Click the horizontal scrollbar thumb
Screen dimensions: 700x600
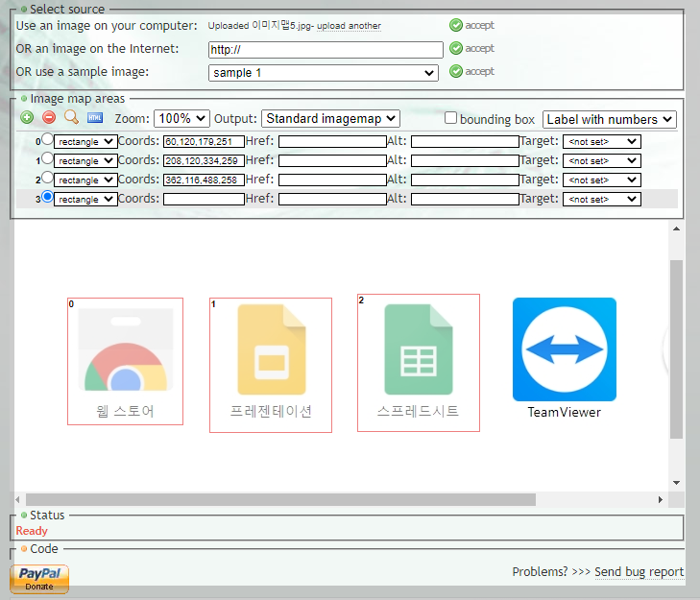click(x=280, y=499)
